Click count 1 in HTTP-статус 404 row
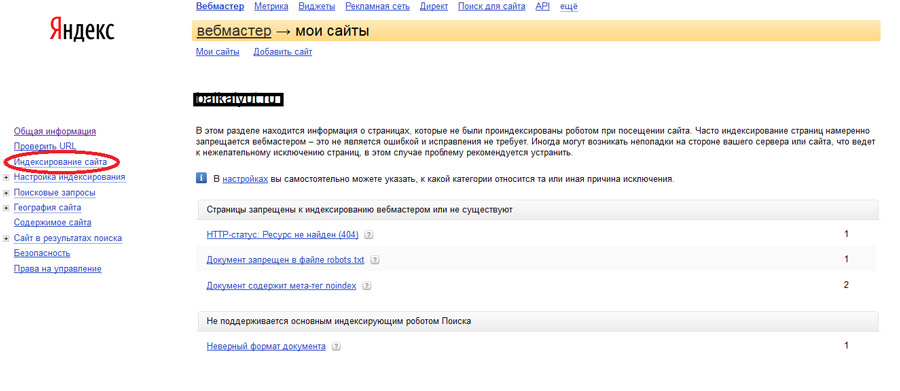The height and width of the screenshot is (391, 900). [x=846, y=234]
